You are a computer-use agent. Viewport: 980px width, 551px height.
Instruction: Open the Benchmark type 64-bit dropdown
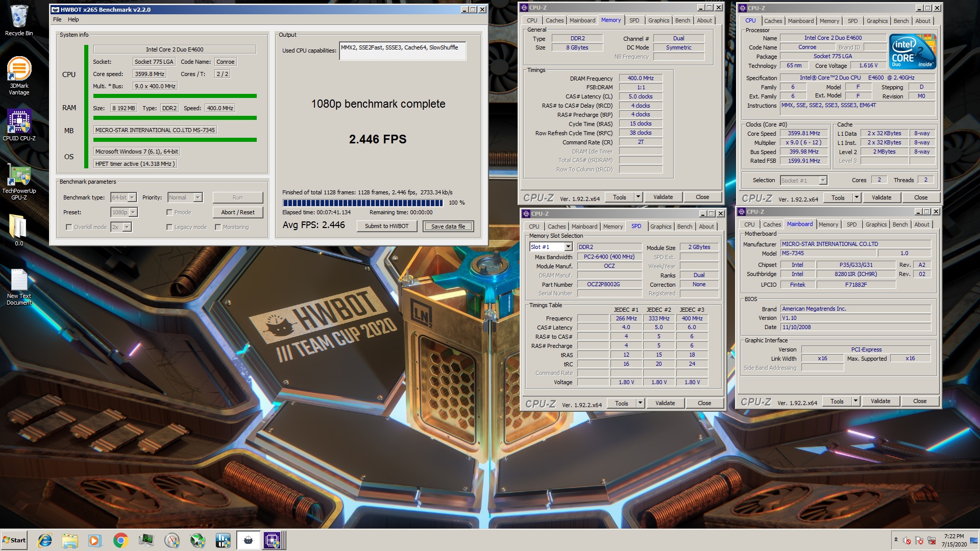click(124, 197)
